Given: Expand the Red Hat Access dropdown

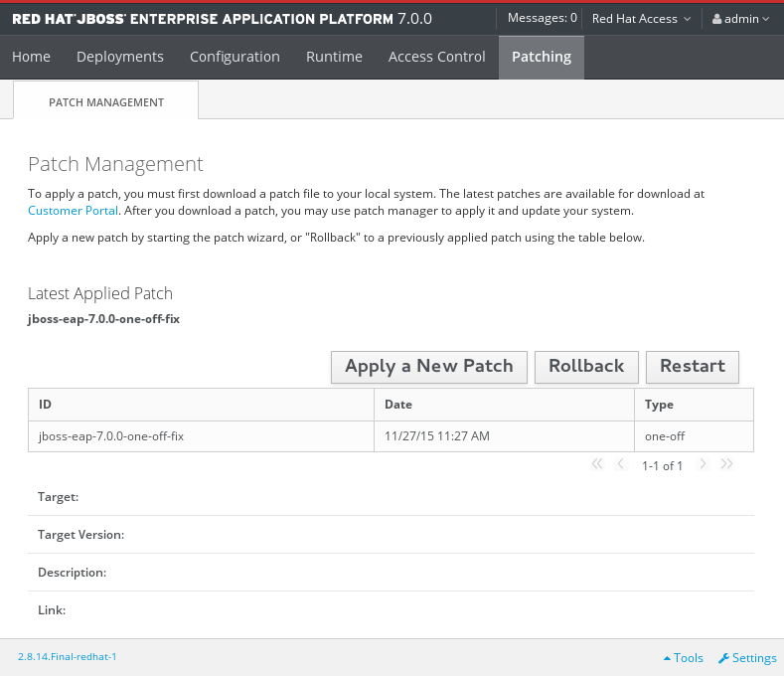Looking at the screenshot, I should coord(640,18).
